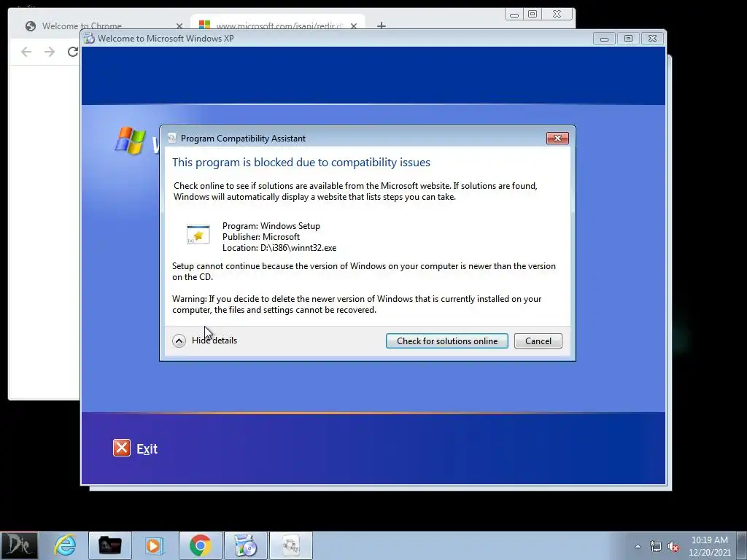This screenshot has height=560, width=747.
Task: Reload the page in Chrome
Action: coord(72,52)
